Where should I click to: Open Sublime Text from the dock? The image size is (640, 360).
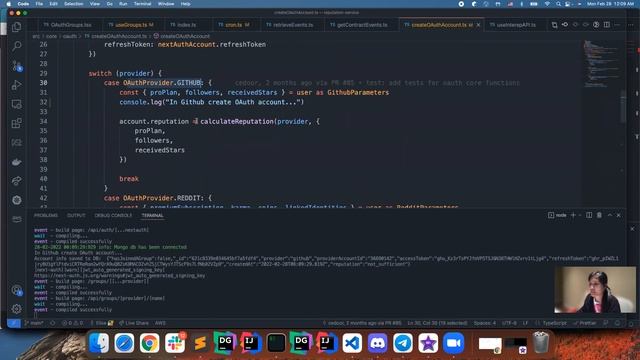pyautogui.click(x=200, y=343)
